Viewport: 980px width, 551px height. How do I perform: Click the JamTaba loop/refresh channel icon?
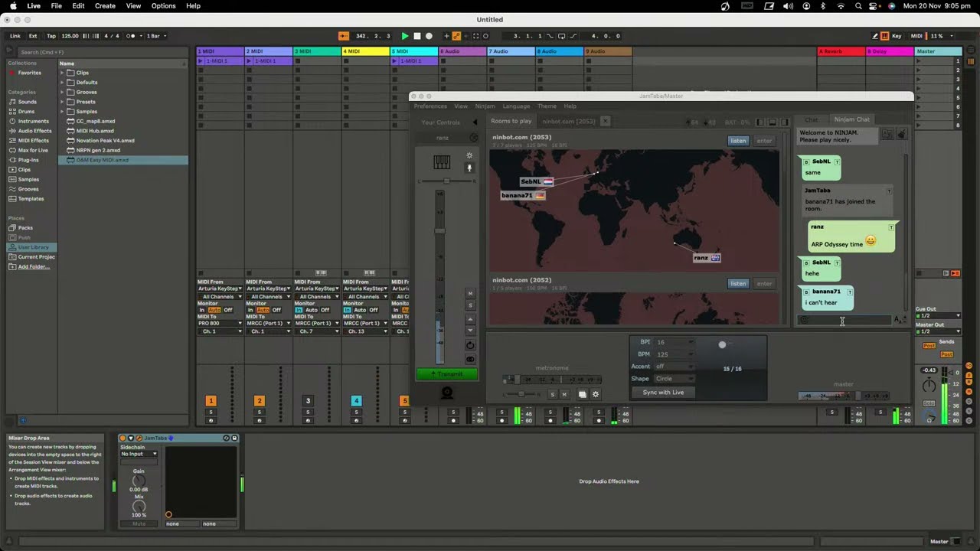tap(470, 345)
